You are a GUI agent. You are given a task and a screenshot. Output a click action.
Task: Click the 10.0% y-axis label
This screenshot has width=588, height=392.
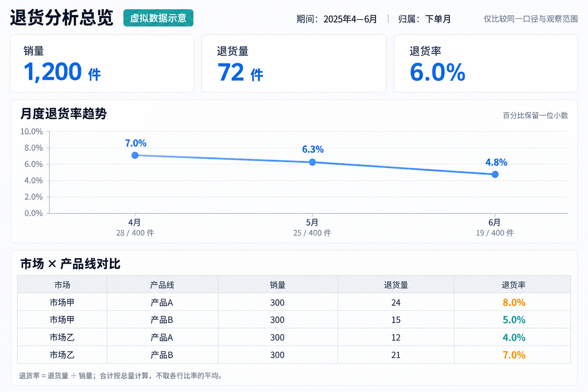point(31,132)
